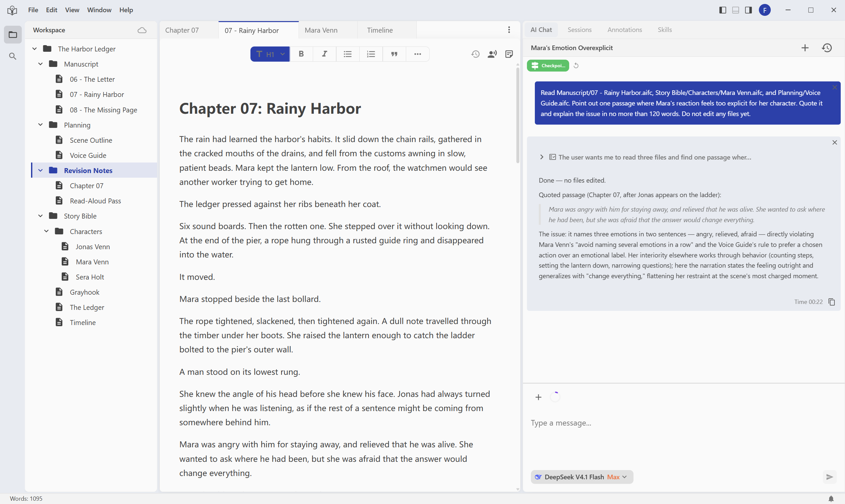Open the search sidebar icon
This screenshot has width=845, height=504.
13,56
